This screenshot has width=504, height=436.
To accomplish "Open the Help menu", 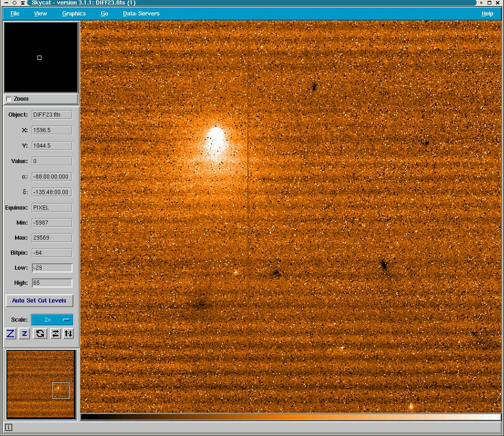I will click(x=487, y=14).
